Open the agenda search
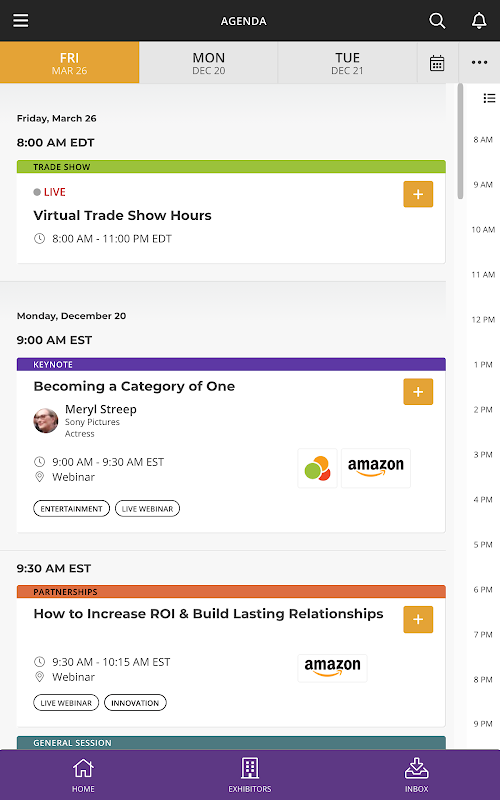This screenshot has width=500, height=800. 437,21
